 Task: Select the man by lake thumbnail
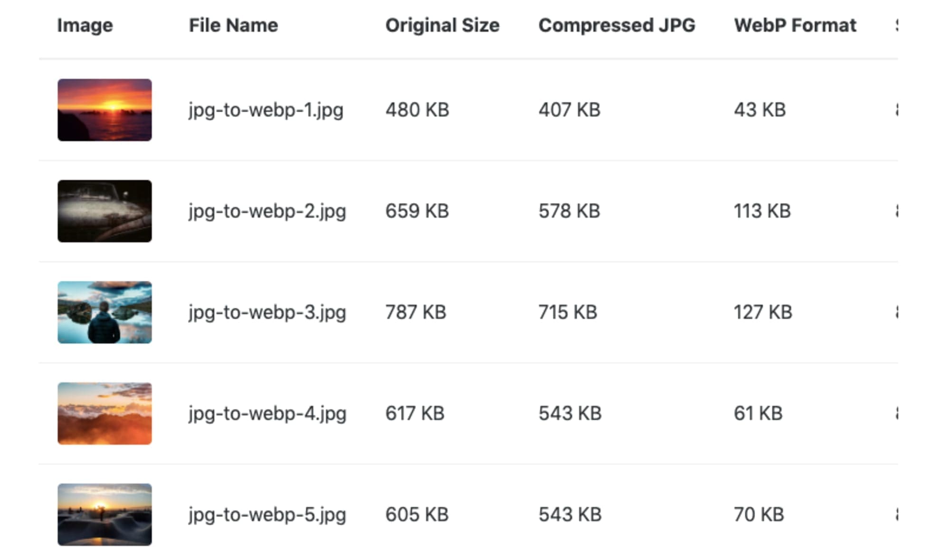point(104,312)
